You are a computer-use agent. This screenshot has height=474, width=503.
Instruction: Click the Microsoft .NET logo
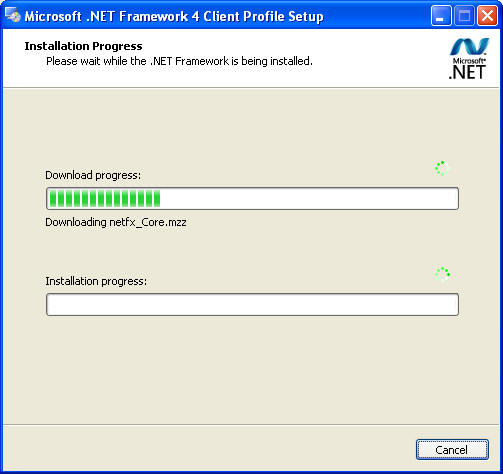(469, 59)
